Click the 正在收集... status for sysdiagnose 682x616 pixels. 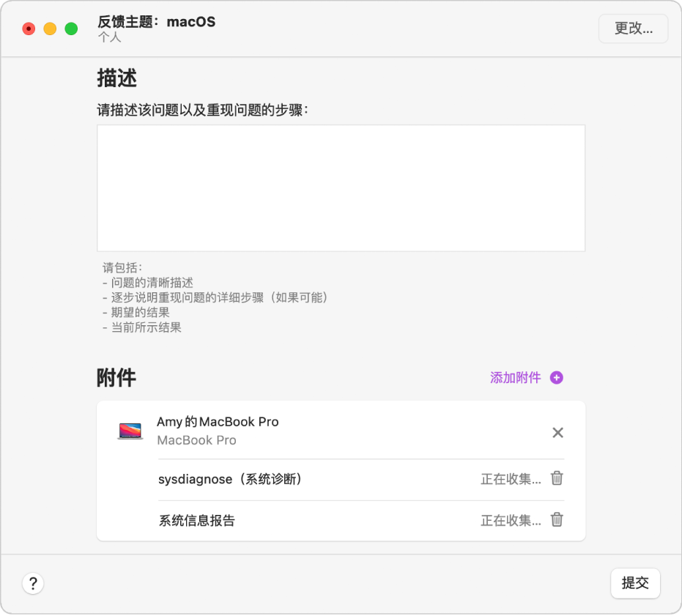511,479
